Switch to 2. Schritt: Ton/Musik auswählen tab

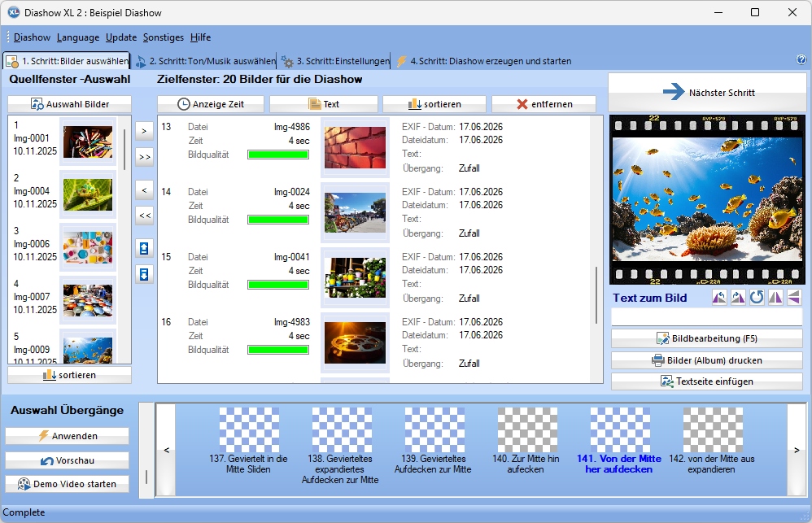(x=206, y=61)
